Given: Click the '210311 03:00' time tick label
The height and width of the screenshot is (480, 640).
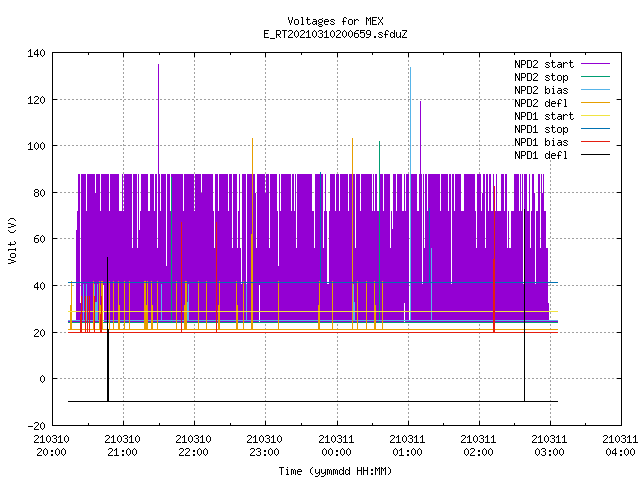Looking at the screenshot, I should pyautogui.click(x=549, y=446).
